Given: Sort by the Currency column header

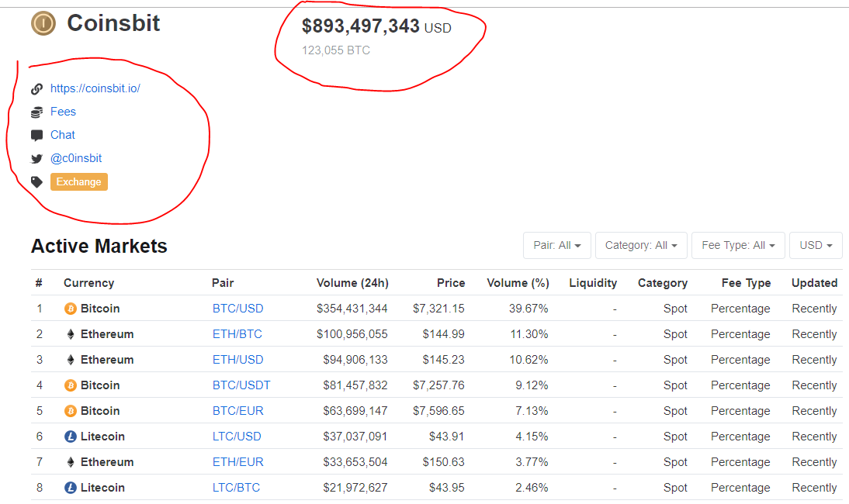Looking at the screenshot, I should pos(88,283).
